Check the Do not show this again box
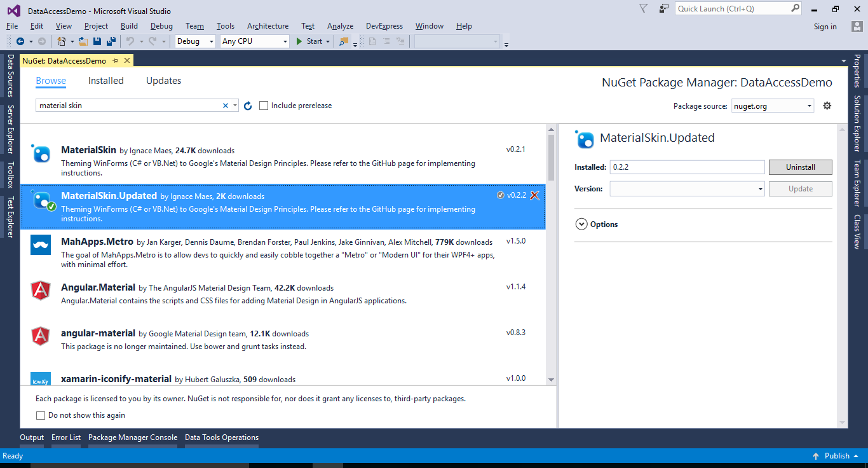Viewport: 868px width, 468px height. [41, 415]
